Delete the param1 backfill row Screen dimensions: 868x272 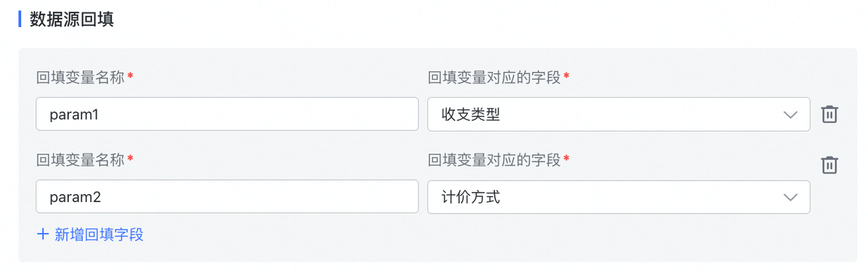pos(829,114)
